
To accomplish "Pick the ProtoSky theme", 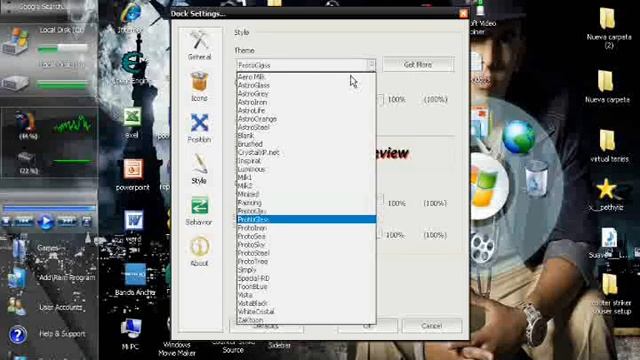I will point(306,244).
